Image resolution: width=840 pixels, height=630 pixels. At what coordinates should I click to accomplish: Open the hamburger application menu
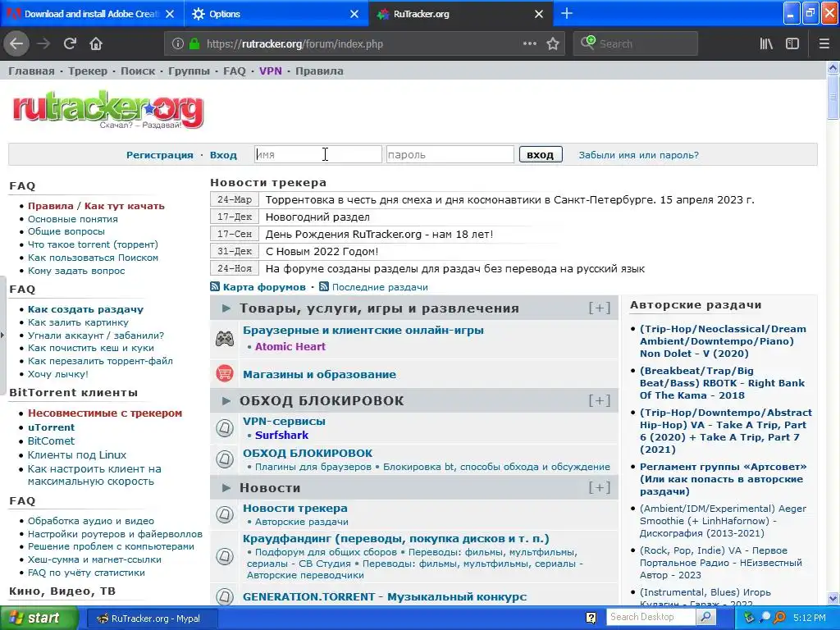(824, 44)
